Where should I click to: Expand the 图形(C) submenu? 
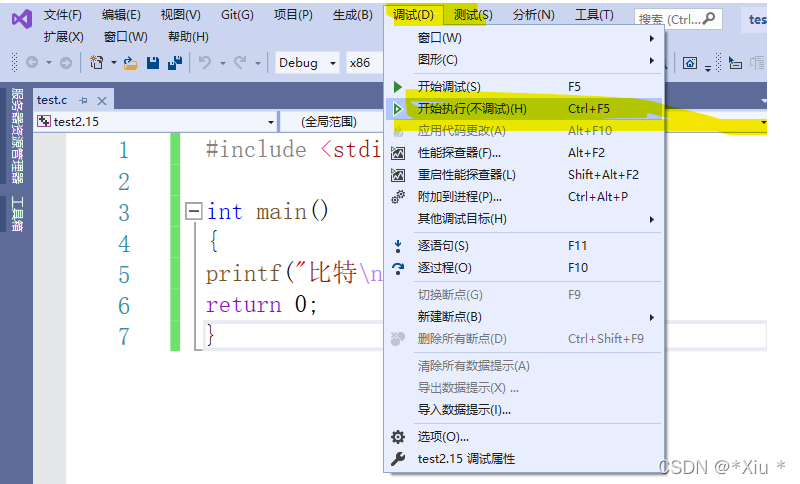tap(652, 60)
